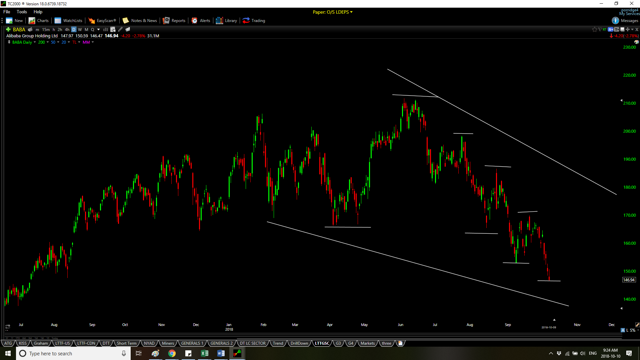Switch to the Short Term layout tab
Viewport: 640px width, 360px height.
[127, 343]
